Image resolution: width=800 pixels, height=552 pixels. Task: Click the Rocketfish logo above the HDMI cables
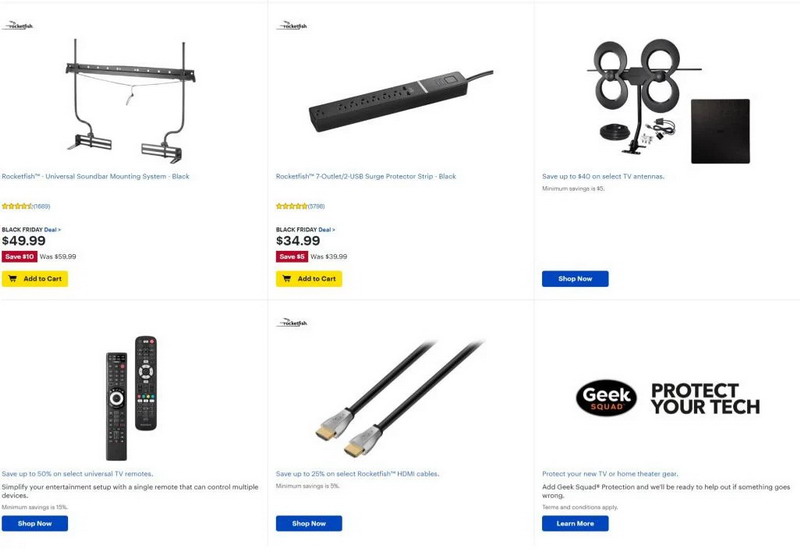tap(292, 322)
